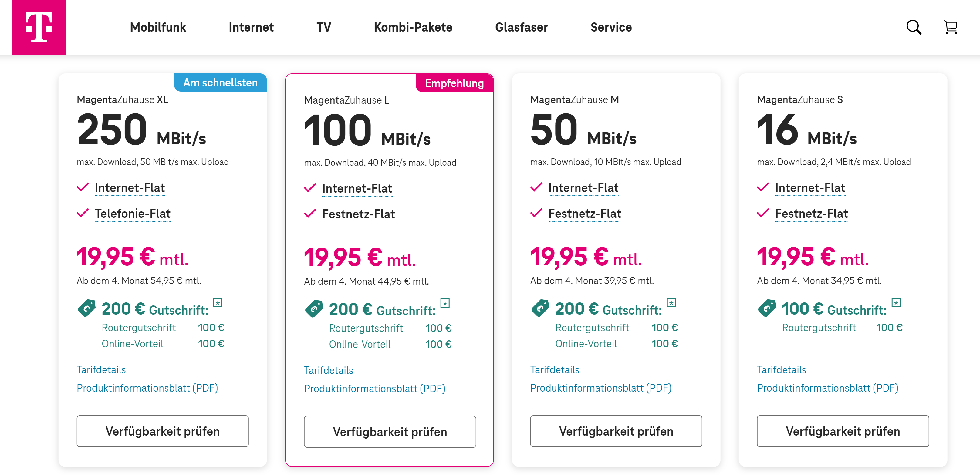Screen dimensions: 980x475
Task: Select the Internet-Flat feature on MagentaZuhause S
Action: coord(810,187)
